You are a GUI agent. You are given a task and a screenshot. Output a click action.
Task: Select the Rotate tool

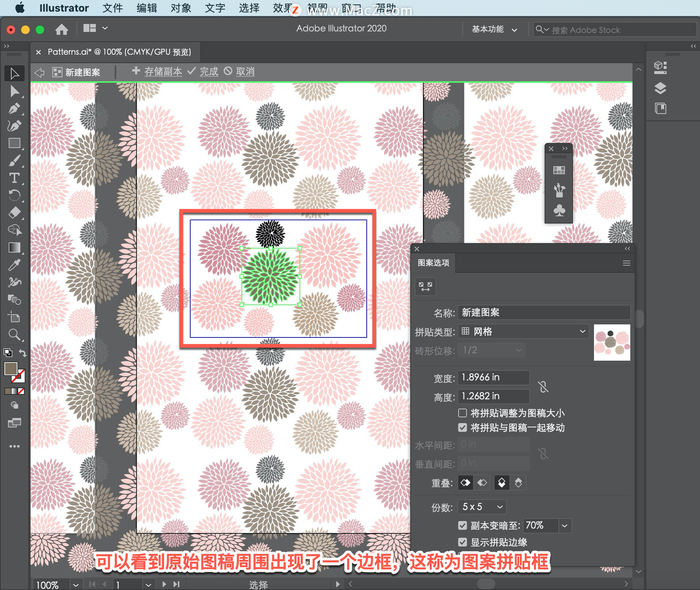coord(15,195)
